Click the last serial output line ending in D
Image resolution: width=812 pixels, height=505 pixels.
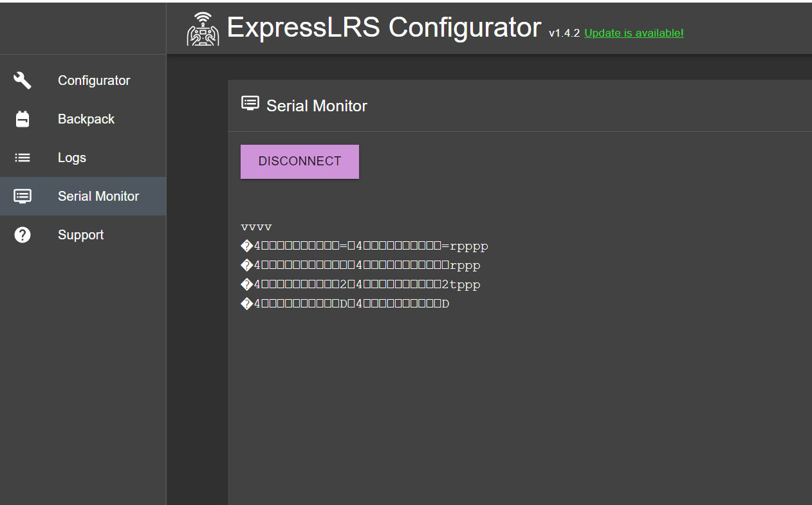tap(344, 303)
